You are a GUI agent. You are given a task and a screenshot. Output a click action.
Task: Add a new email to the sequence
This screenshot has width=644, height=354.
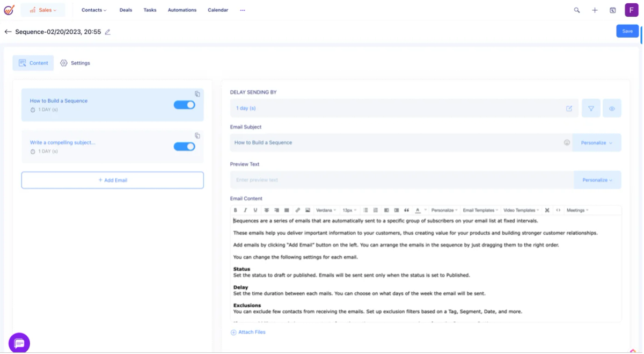pos(113,180)
